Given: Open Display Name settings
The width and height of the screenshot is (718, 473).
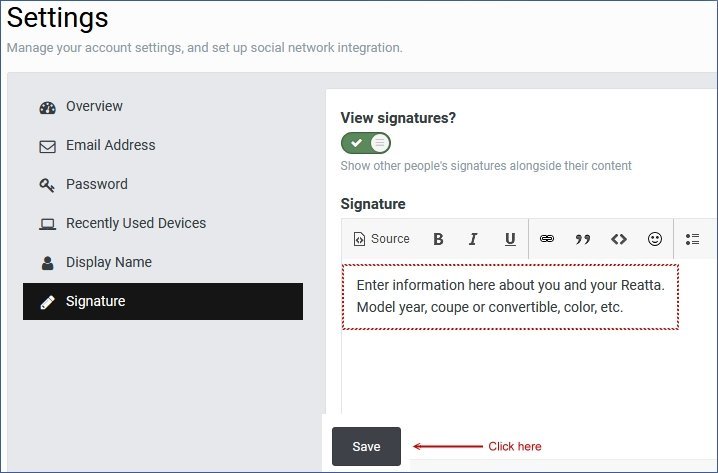Looking at the screenshot, I should [x=108, y=263].
